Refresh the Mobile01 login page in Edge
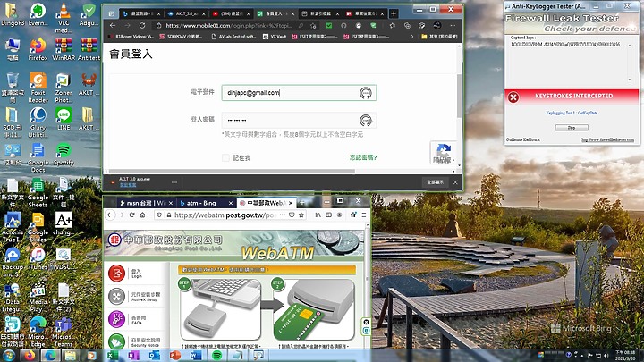Image resolution: width=644 pixels, height=362 pixels. [x=142, y=25]
